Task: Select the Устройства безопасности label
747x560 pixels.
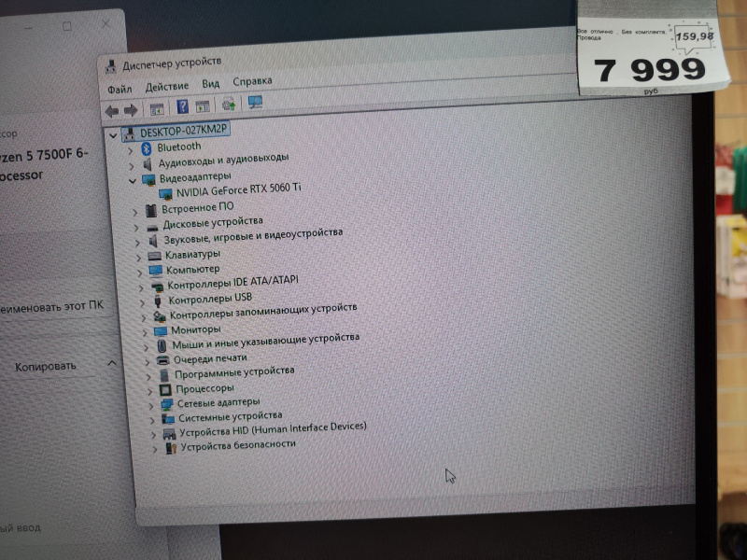Action: [238, 445]
